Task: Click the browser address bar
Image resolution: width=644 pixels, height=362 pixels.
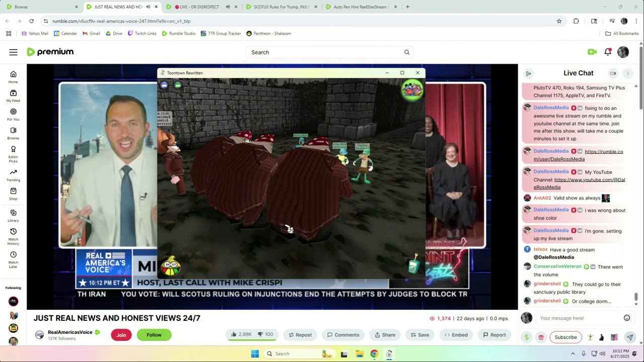Action: 297,21
